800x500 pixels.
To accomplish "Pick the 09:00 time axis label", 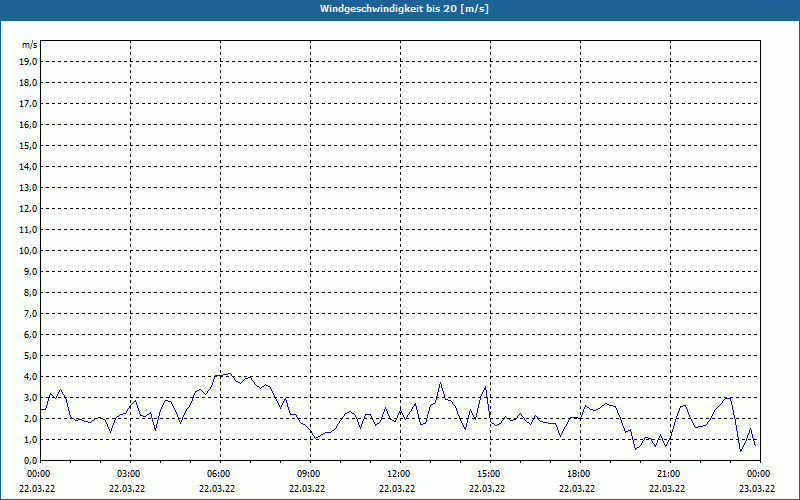I will coord(308,474).
